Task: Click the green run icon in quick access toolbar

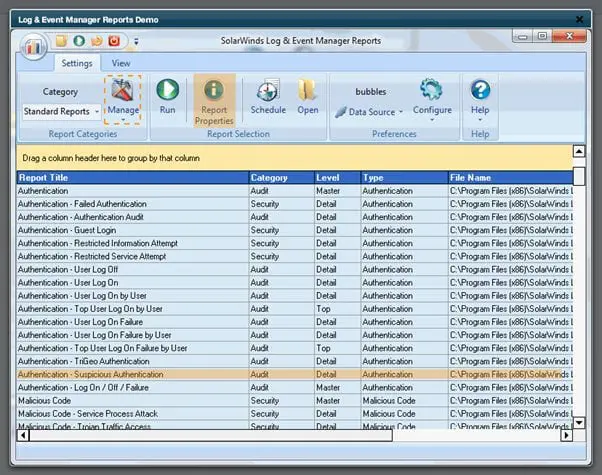Action: (78, 40)
